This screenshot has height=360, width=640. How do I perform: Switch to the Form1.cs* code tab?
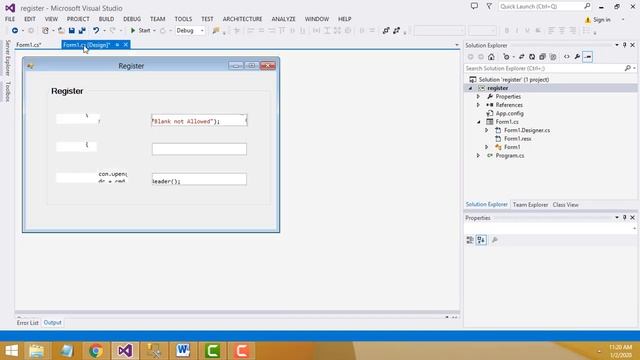29,45
